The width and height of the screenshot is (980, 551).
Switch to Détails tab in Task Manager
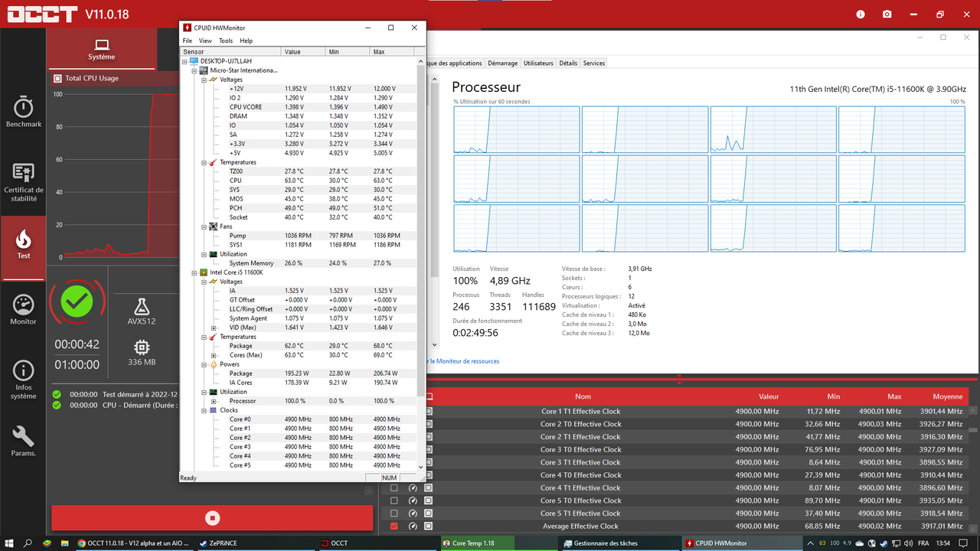point(568,64)
